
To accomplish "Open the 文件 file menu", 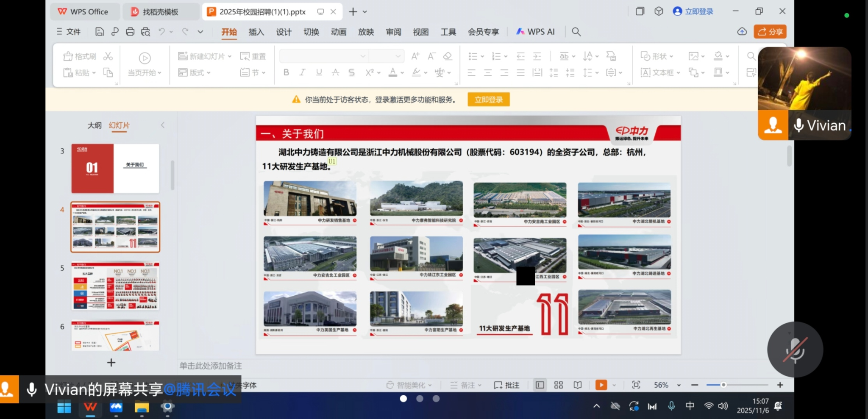I will tap(69, 32).
